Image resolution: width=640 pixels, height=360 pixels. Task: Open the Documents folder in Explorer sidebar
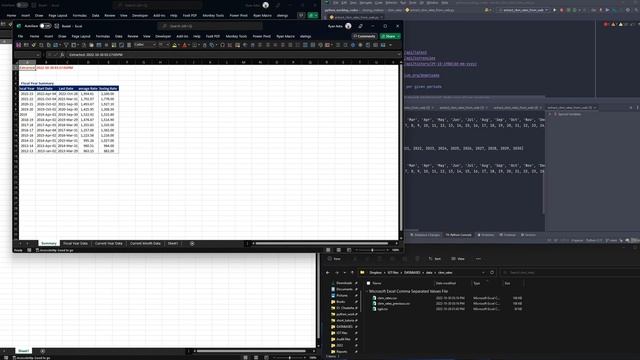(344, 289)
